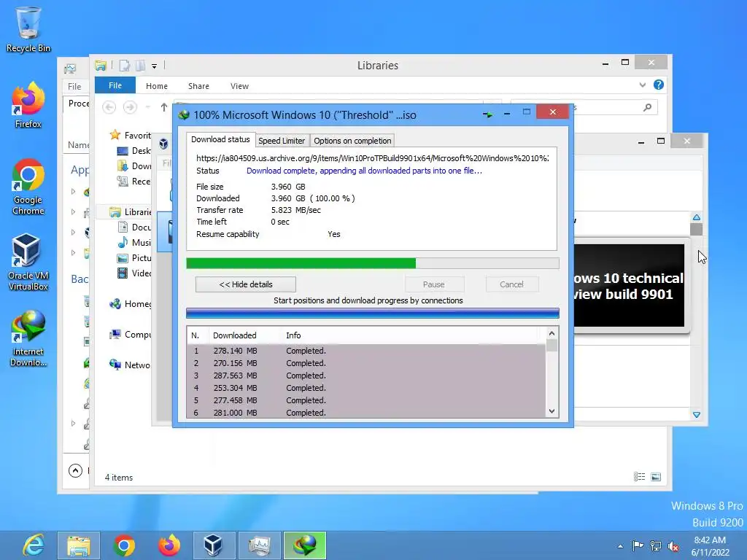The width and height of the screenshot is (747, 560).
Task: Select Computer in navigation pane
Action: click(x=130, y=334)
